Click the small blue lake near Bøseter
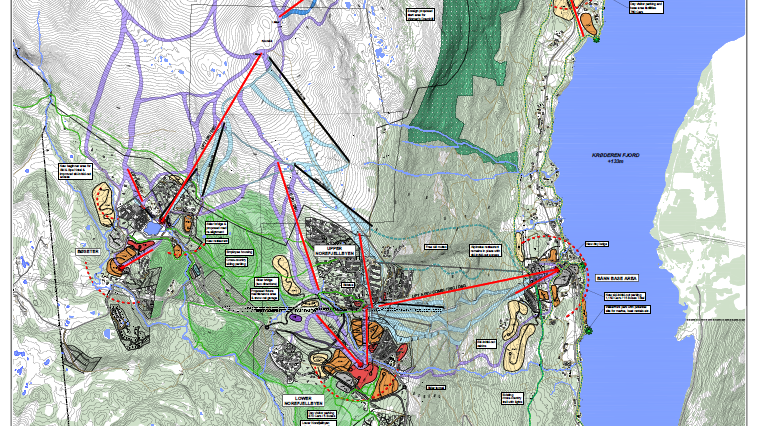This screenshot has width=758, height=426. 151,229
